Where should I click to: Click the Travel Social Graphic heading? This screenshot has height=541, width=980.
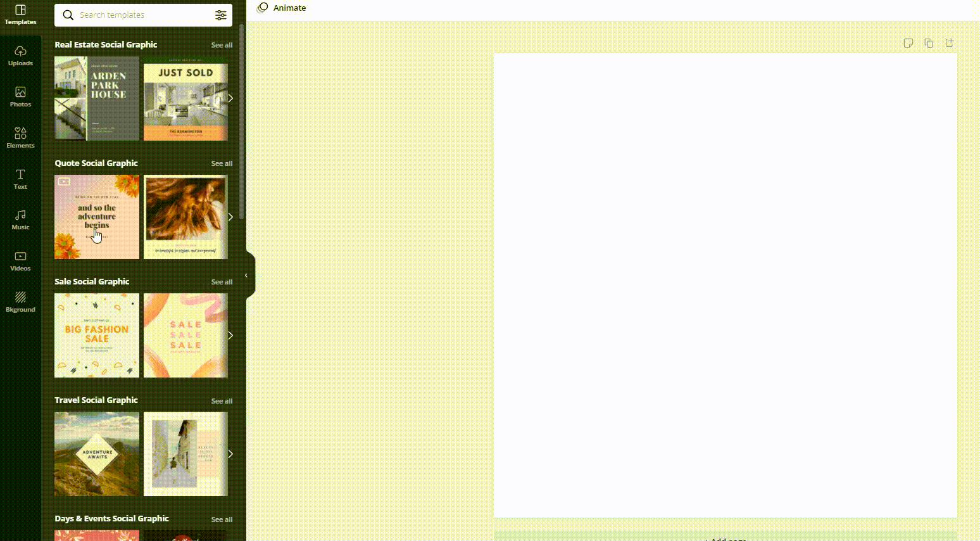point(96,400)
